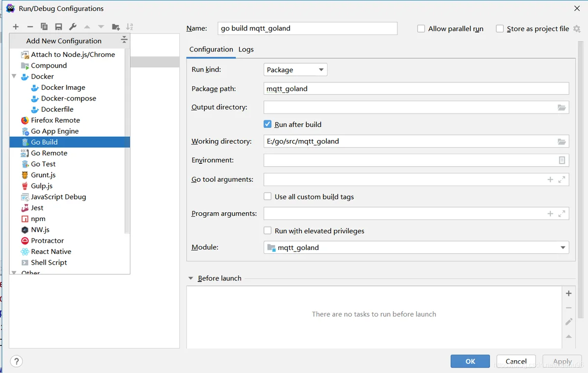Click the Name input field
The width and height of the screenshot is (588, 373).
click(x=307, y=28)
